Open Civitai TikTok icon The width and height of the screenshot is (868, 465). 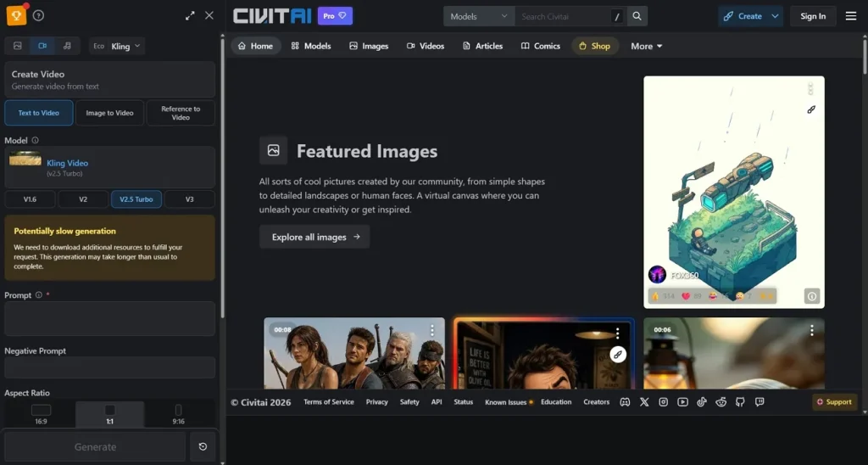(x=702, y=402)
